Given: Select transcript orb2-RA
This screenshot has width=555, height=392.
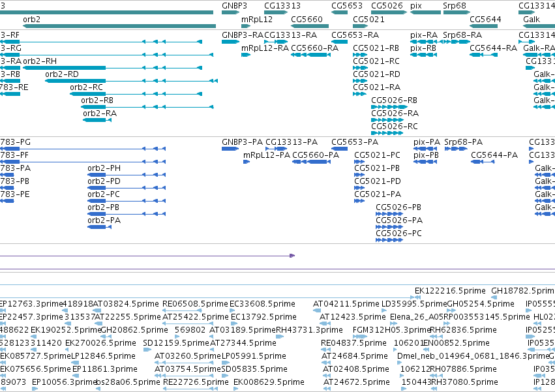Looking at the screenshot, I should [x=100, y=113].
